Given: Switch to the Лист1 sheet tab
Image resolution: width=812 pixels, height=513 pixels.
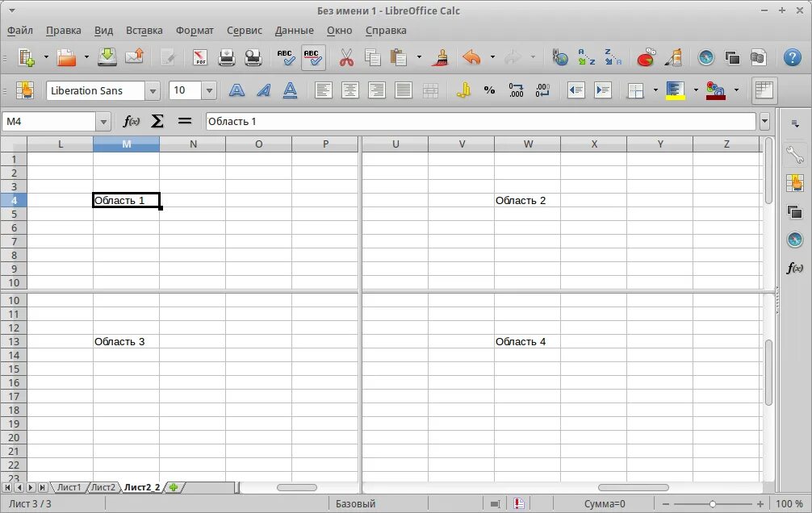Looking at the screenshot, I should (x=69, y=487).
